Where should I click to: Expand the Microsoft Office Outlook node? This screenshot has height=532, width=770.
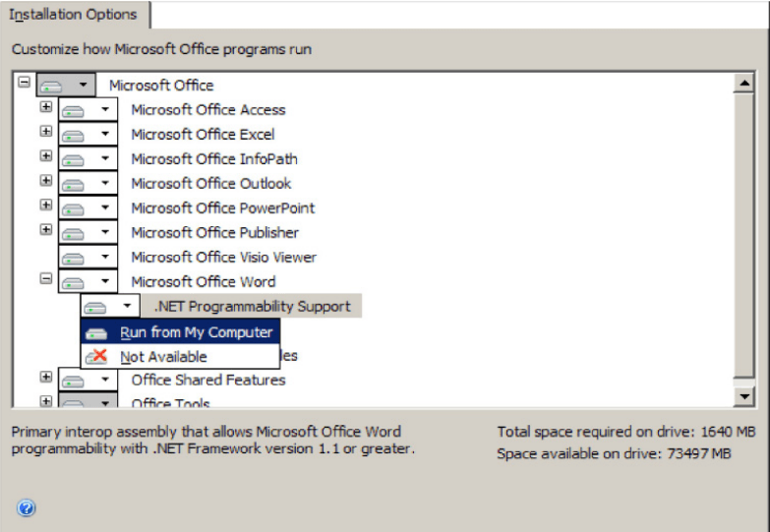click(x=45, y=180)
